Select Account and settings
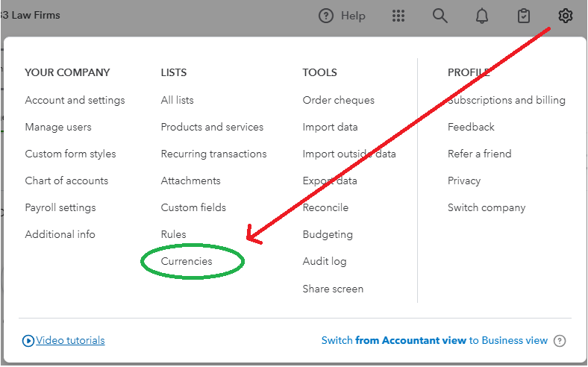Screen dimensions: 588x367 click(x=75, y=100)
